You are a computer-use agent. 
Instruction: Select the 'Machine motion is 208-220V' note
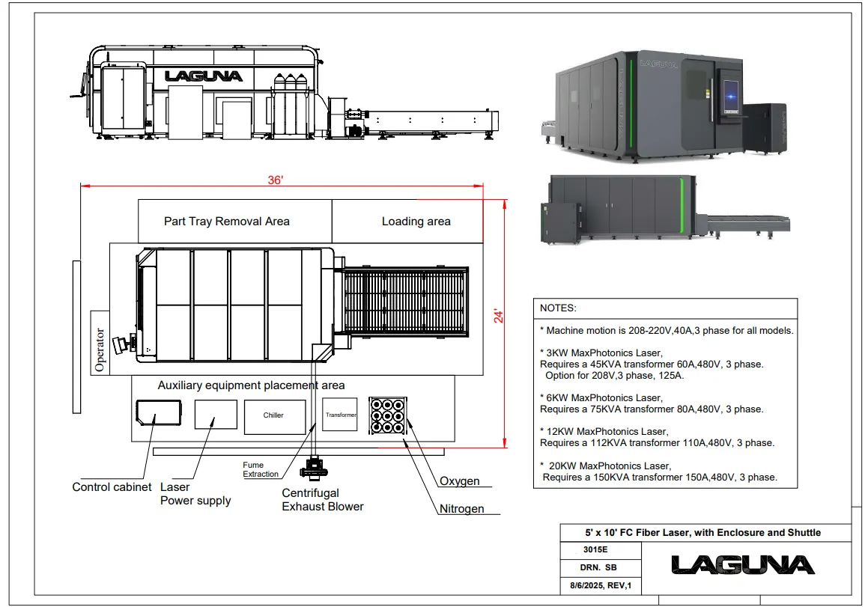667,330
